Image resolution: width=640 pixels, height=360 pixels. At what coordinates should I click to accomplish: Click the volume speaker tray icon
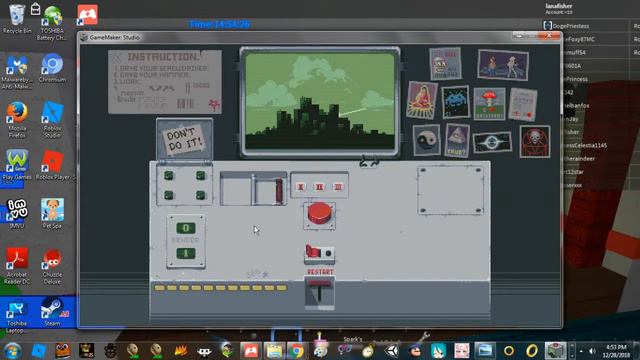pos(592,351)
